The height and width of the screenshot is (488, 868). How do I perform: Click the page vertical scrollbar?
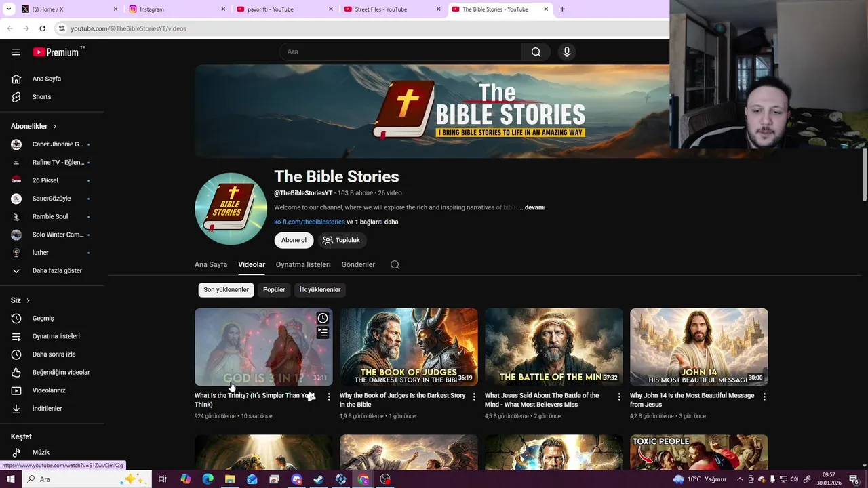tap(864, 175)
